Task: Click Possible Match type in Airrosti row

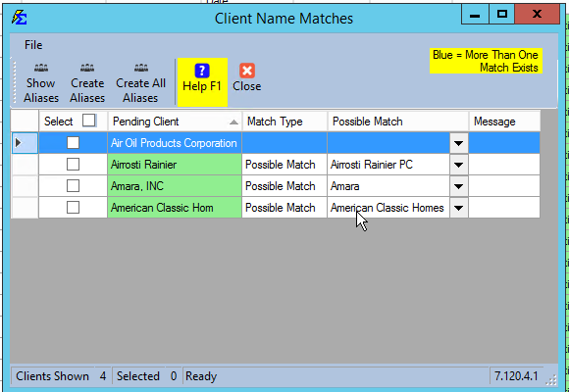Action: (x=284, y=165)
